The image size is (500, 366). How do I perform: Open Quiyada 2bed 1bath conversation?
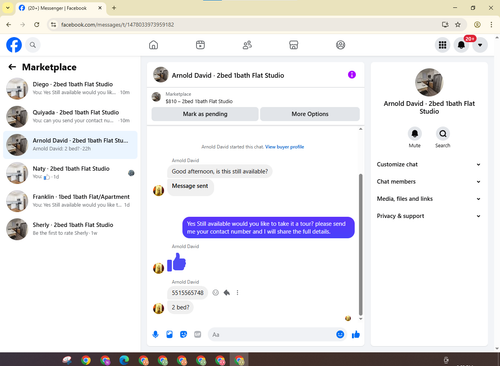click(70, 117)
